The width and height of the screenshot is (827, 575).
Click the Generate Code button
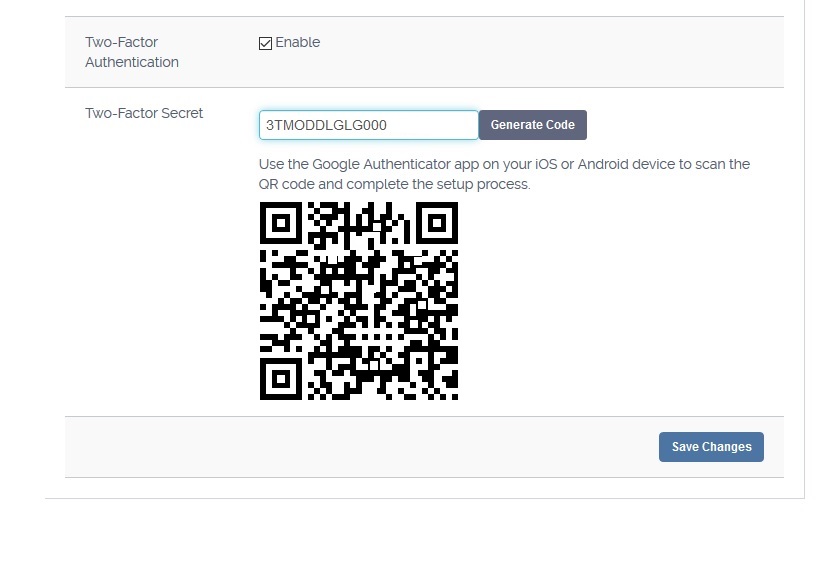click(x=533, y=125)
